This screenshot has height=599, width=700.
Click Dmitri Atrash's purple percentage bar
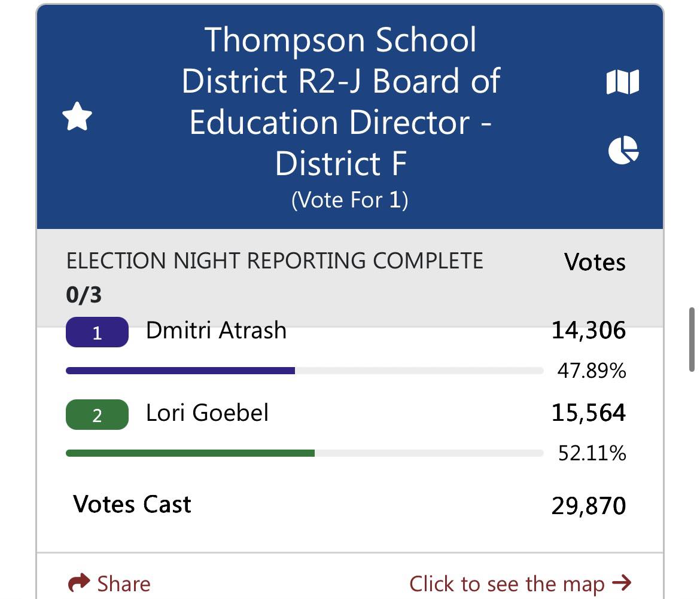click(180, 371)
